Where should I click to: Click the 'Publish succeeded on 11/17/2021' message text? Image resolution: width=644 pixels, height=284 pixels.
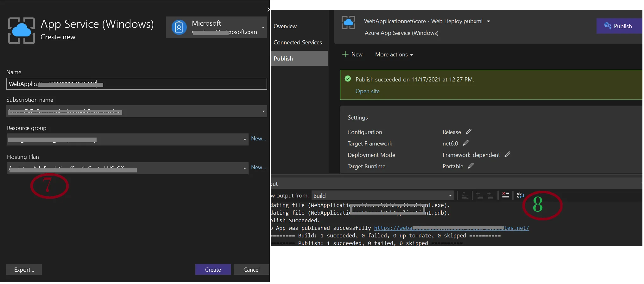click(414, 80)
